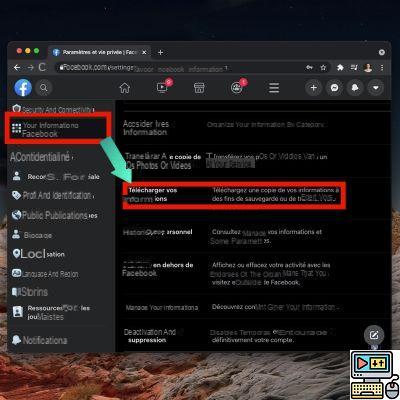Open the Chrome profile avatar
Viewport: 400px width, 400px height.
click(x=368, y=68)
